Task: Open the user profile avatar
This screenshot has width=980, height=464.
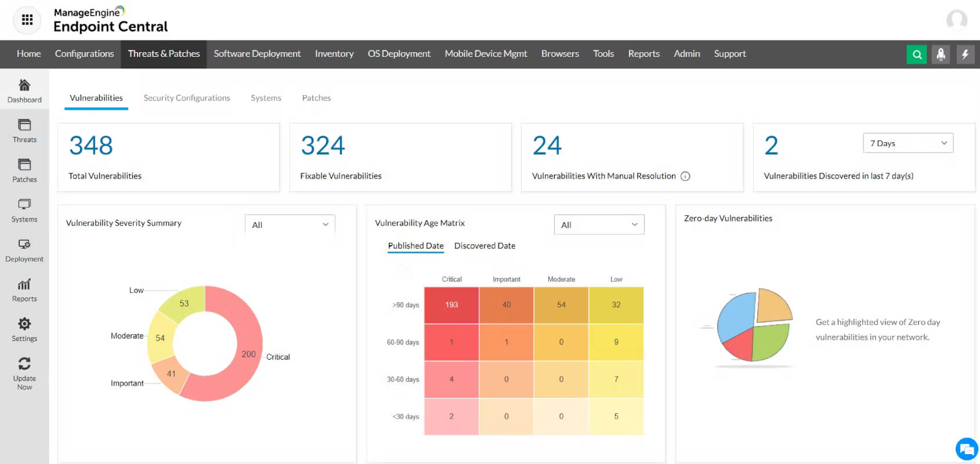Action: pyautogui.click(x=957, y=20)
